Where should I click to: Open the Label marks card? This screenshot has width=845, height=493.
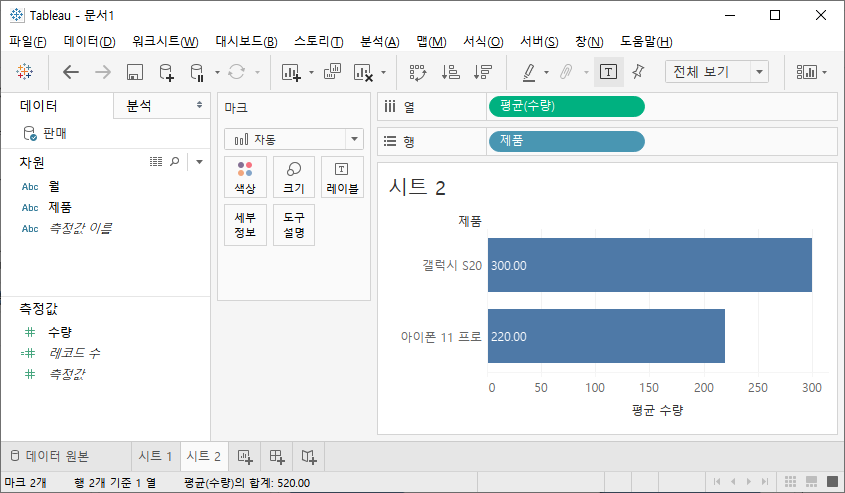pyautogui.click(x=342, y=177)
